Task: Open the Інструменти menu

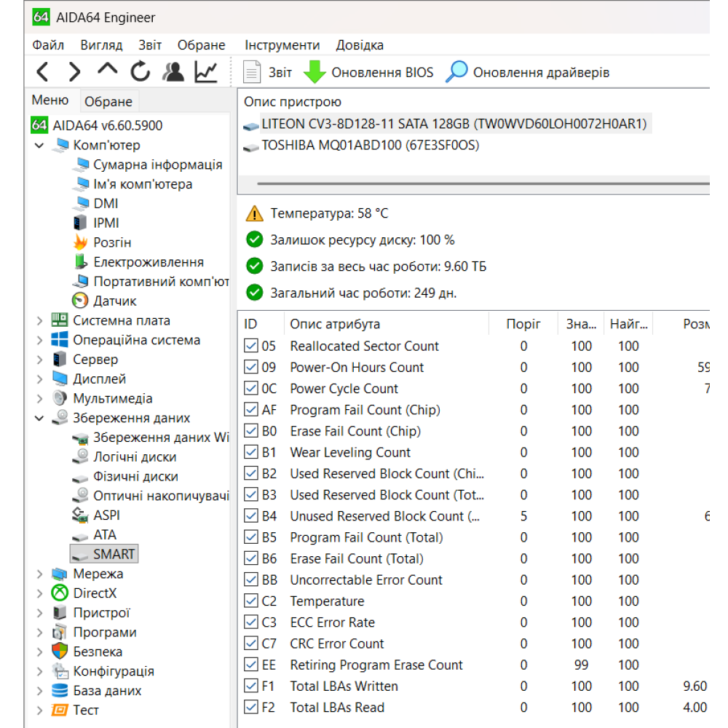Action: point(281,44)
